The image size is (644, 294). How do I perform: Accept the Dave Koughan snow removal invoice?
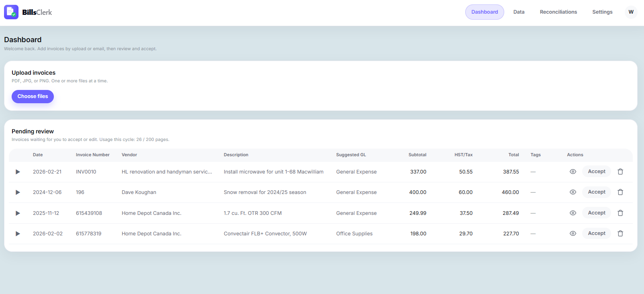coord(597,192)
